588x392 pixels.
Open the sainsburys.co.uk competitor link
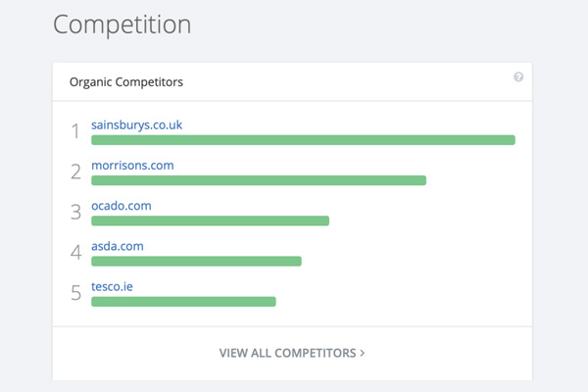(136, 125)
